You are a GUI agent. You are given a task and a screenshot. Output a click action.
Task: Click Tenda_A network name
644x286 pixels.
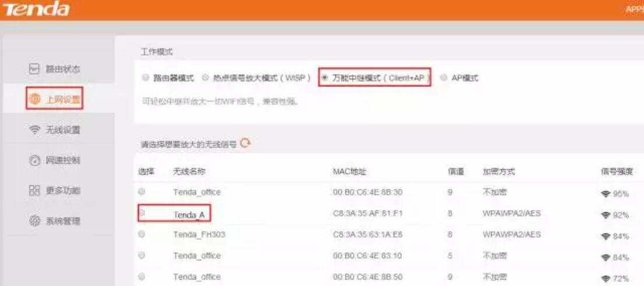189,215
